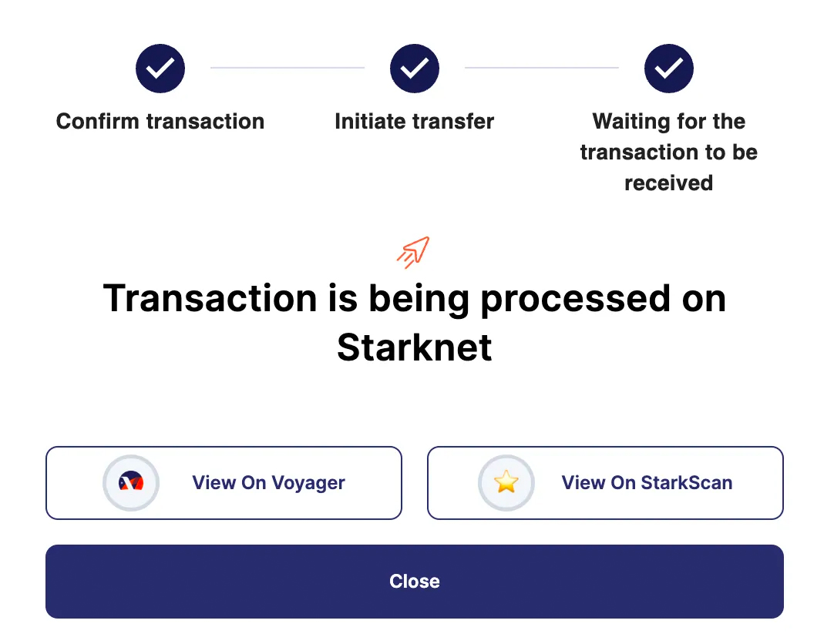Open the View On Voyager link
Viewport: 834px width, 644px height.
coord(268,483)
